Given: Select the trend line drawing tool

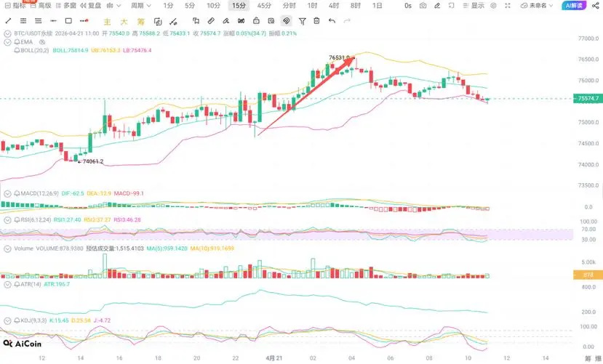Looking at the screenshot, I should tap(8, 21).
